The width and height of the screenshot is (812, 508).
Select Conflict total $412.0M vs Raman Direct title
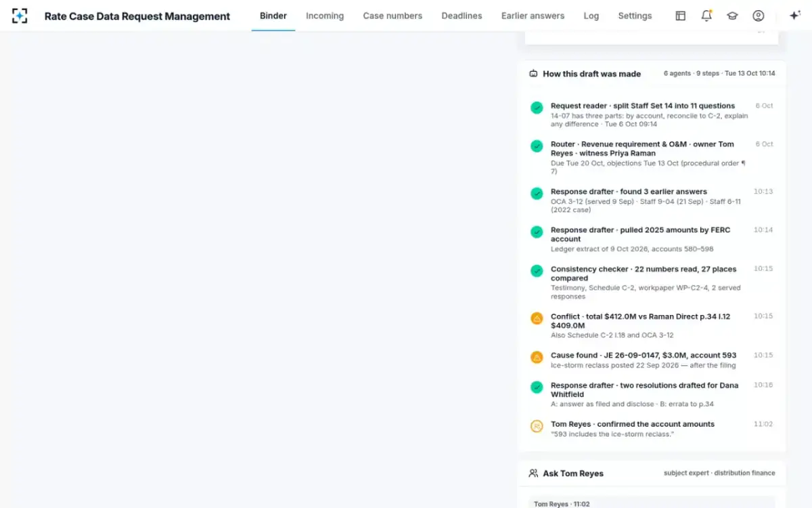(640, 321)
